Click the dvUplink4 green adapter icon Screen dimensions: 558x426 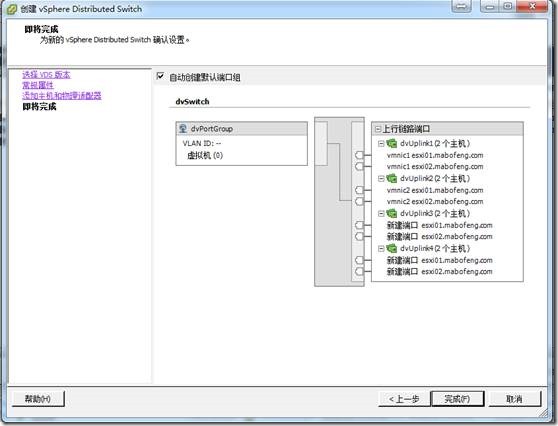[x=391, y=248]
